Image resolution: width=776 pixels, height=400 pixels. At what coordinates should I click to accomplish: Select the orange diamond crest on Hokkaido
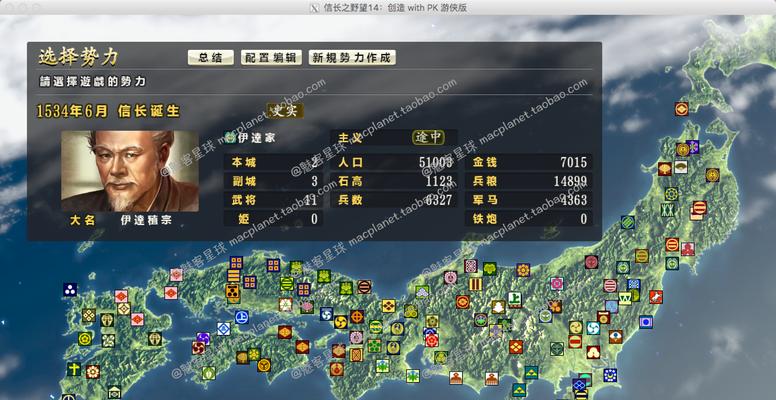tap(681, 109)
